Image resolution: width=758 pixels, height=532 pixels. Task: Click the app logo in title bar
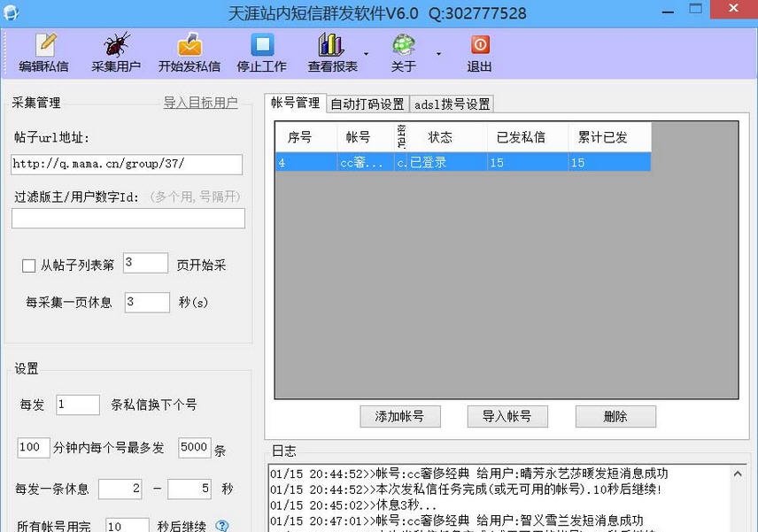11,13
